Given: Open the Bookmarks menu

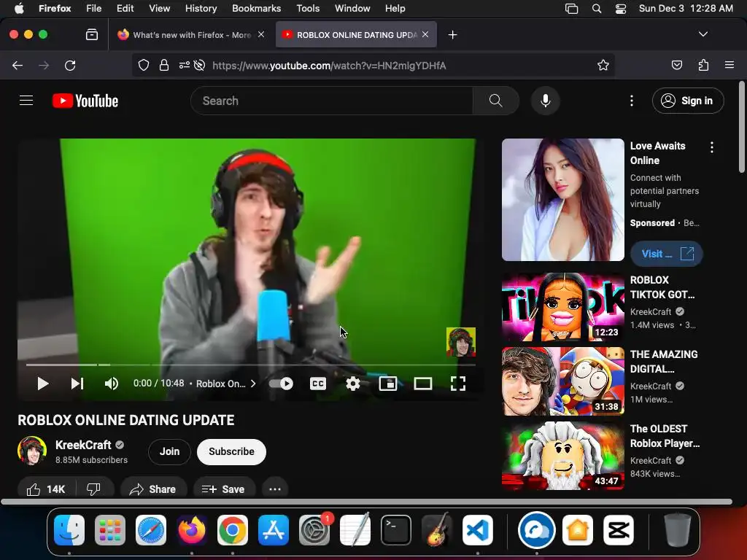Looking at the screenshot, I should pos(256,8).
